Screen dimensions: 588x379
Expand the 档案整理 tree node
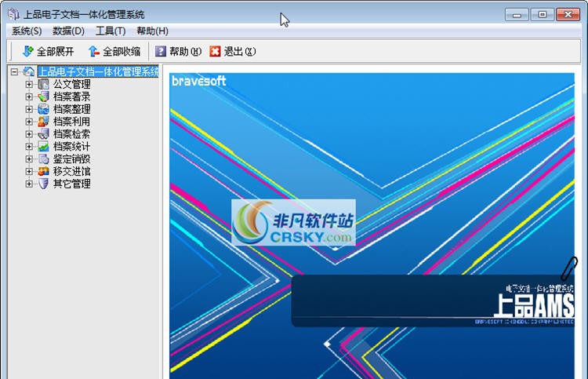[29, 109]
